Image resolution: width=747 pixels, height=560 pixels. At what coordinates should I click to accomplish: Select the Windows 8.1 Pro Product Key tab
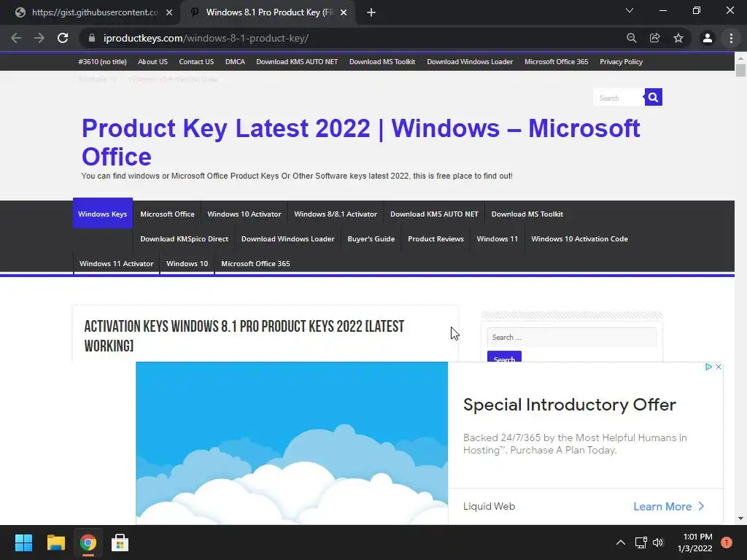[x=268, y=12]
